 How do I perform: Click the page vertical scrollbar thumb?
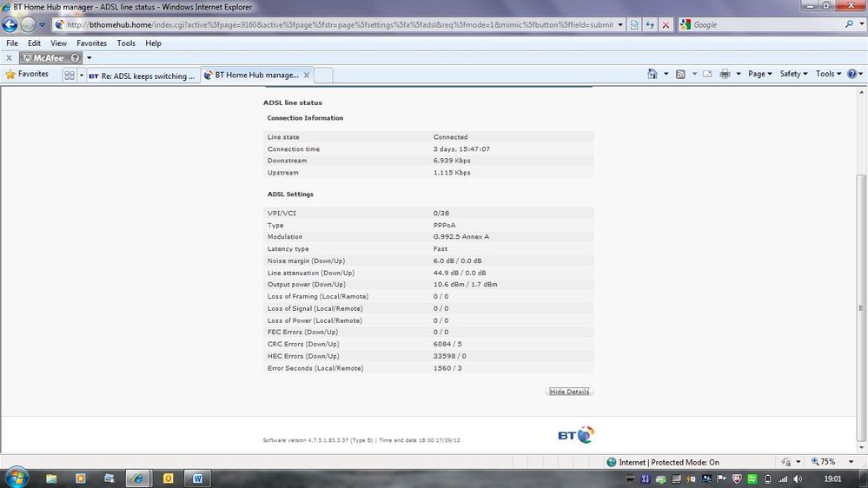pyautogui.click(x=861, y=307)
